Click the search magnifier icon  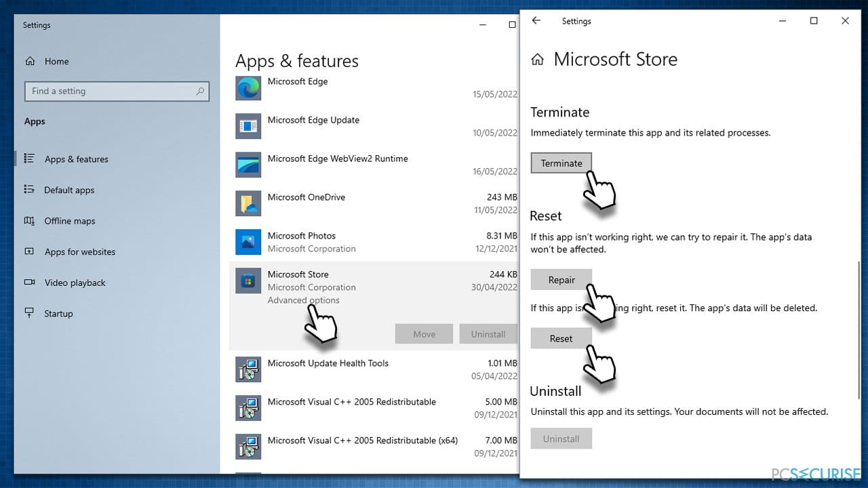point(200,91)
